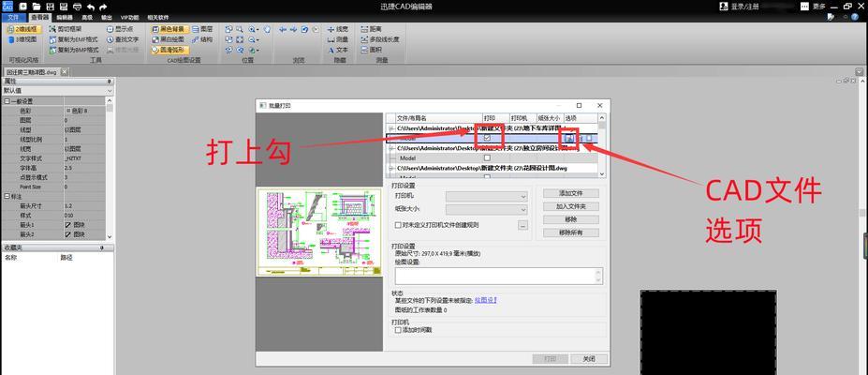Toggle 圆滑弧形 drawing setting
Image resolution: width=868 pixels, height=375 pixels.
(169, 50)
